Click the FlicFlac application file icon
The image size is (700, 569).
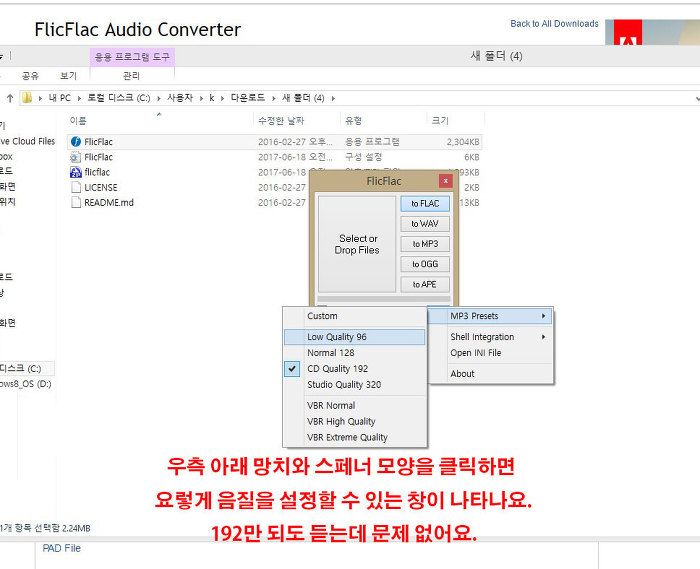click(76, 141)
